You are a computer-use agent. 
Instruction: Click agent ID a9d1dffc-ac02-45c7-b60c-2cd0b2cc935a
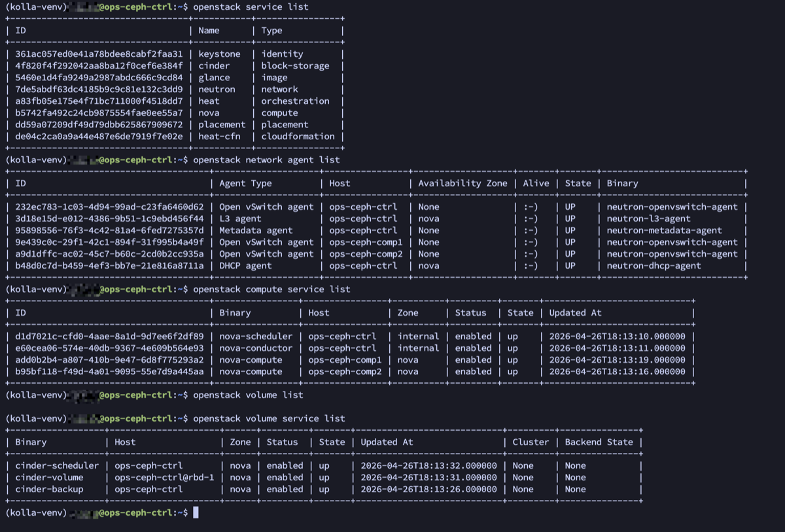point(109,254)
